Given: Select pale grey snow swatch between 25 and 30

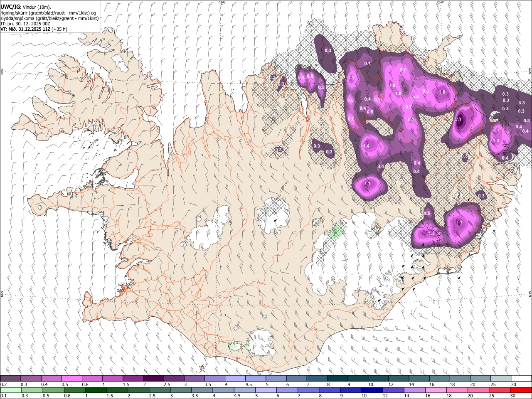Looking at the screenshot, I should (x=500, y=378).
